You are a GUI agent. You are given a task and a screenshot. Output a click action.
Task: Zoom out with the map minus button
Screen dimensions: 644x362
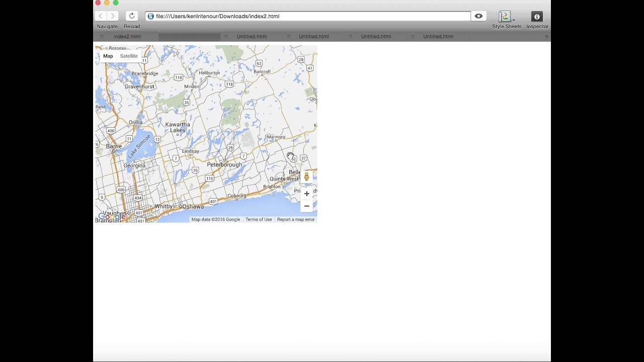coord(306,206)
